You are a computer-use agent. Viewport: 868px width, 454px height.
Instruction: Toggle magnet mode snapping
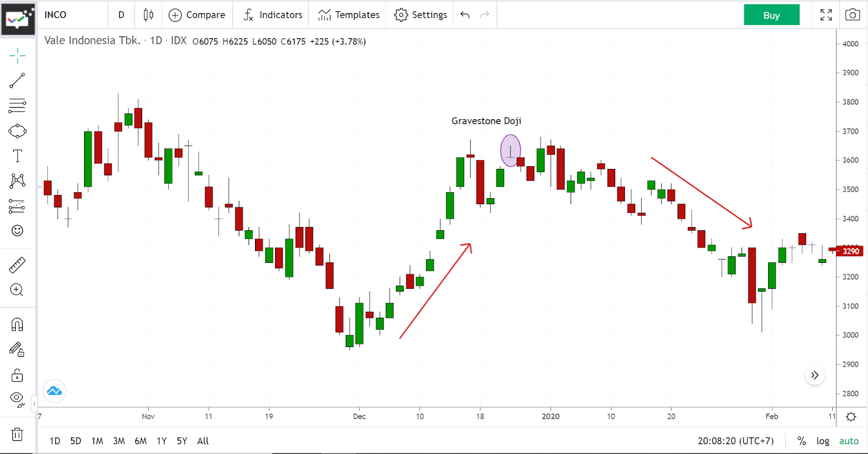[x=17, y=325]
